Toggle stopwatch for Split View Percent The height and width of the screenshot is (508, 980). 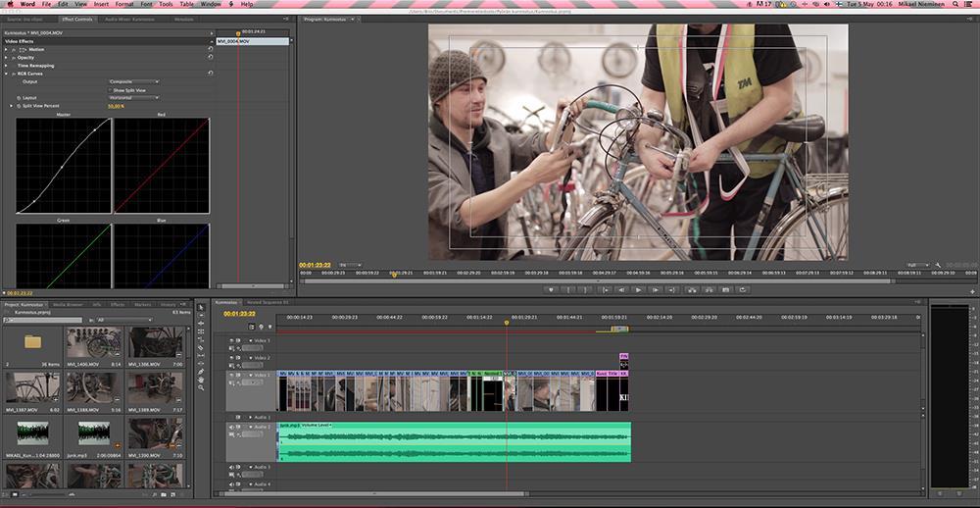18,106
